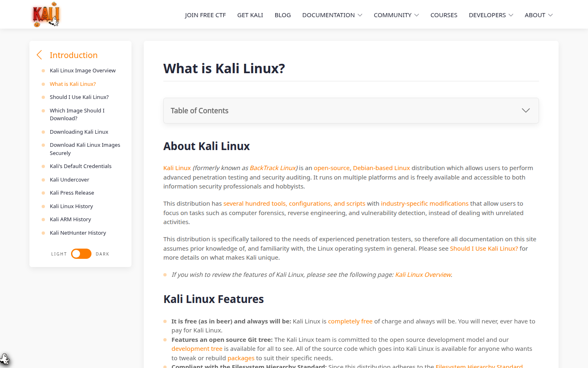The height and width of the screenshot is (368, 588).
Task: Follow the open-source link
Action: coord(332,168)
